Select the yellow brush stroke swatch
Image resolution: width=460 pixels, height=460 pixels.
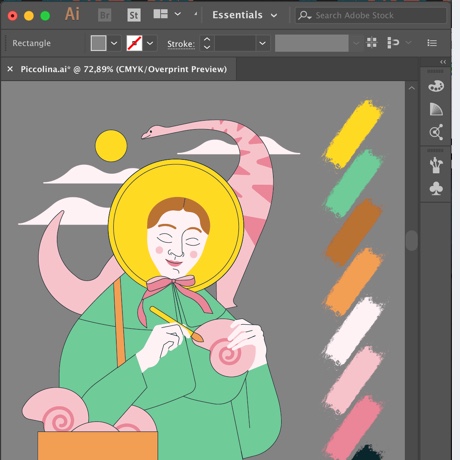tap(353, 134)
